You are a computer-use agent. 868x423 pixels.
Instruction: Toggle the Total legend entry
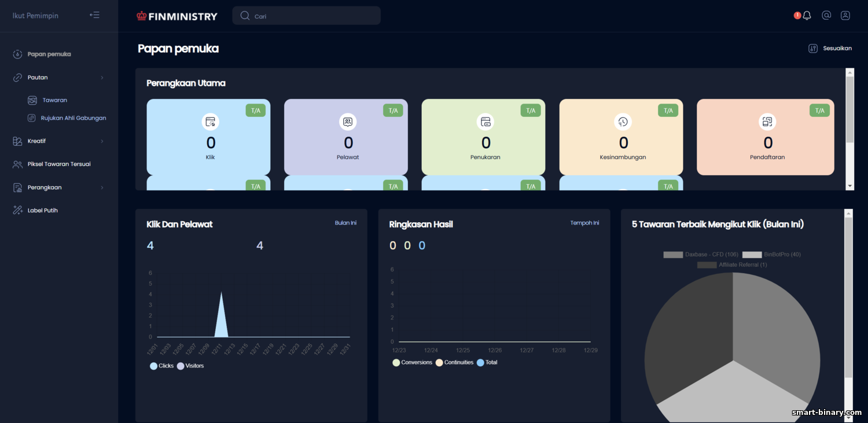487,363
